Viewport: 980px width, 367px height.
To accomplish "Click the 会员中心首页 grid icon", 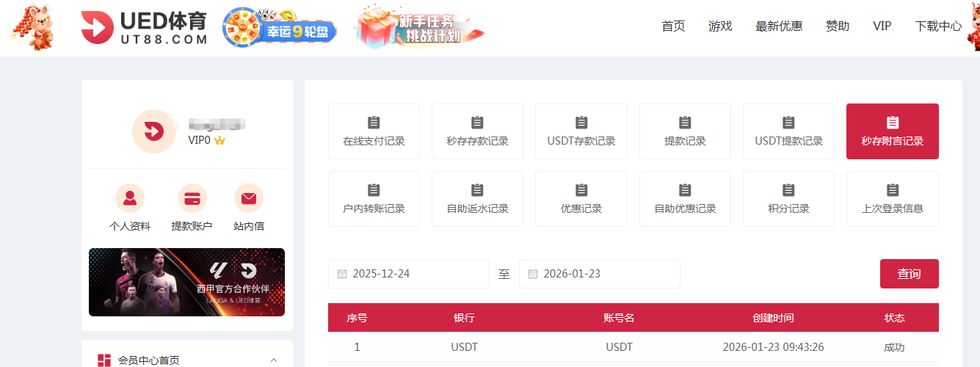I will point(104,360).
